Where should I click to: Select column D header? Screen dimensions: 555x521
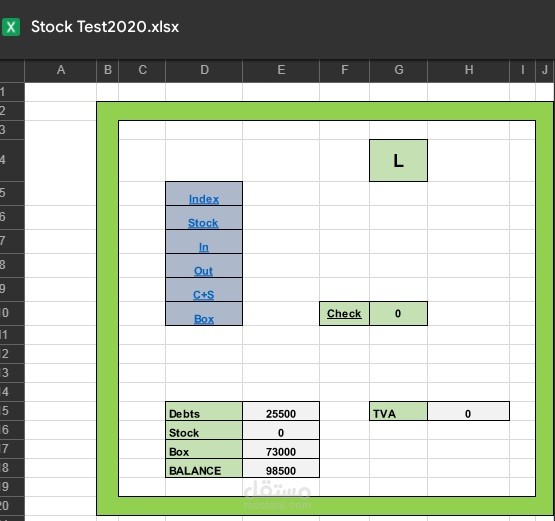coord(204,70)
